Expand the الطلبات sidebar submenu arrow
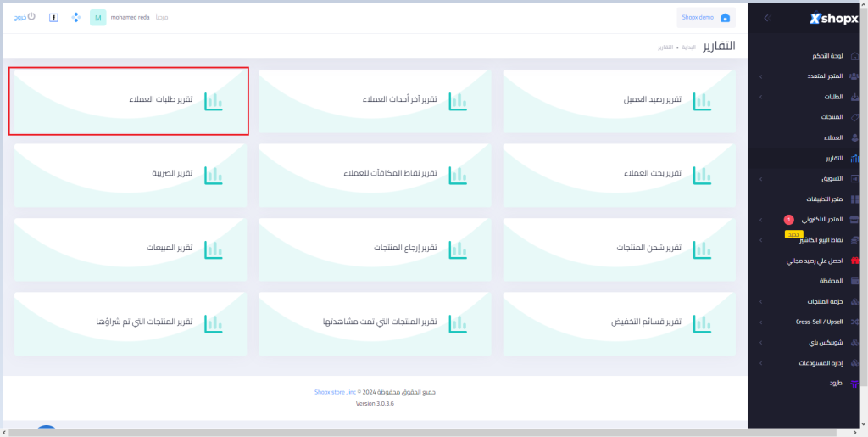The width and height of the screenshot is (868, 437). point(760,97)
